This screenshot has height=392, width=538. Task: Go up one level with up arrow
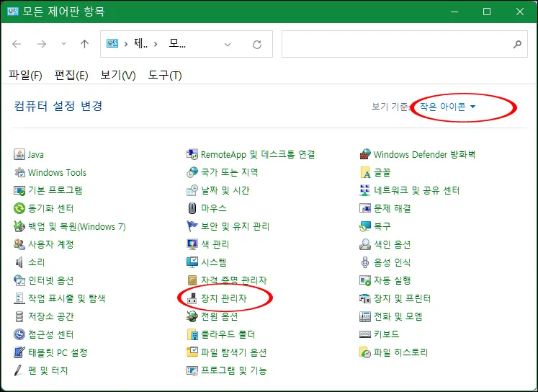pos(84,44)
